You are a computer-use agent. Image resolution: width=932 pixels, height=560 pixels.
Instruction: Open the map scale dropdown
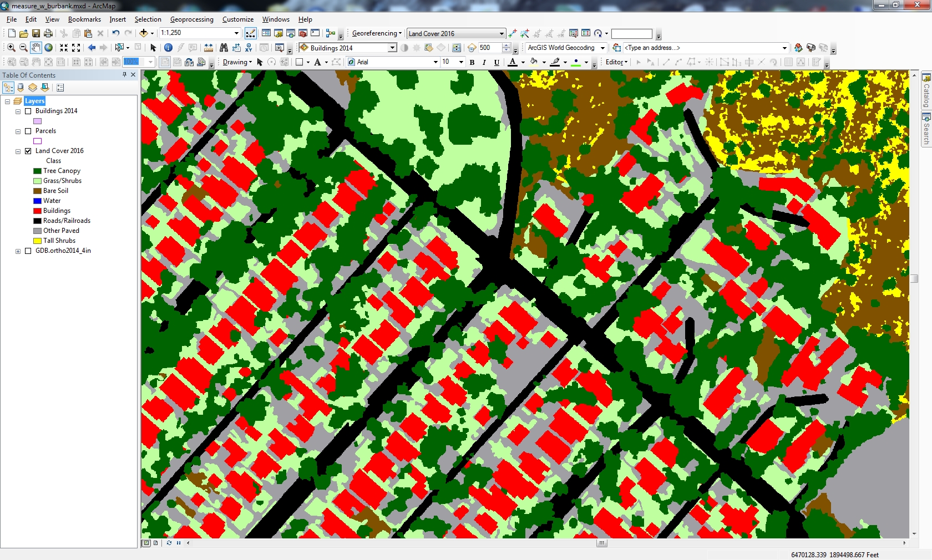[236, 33]
